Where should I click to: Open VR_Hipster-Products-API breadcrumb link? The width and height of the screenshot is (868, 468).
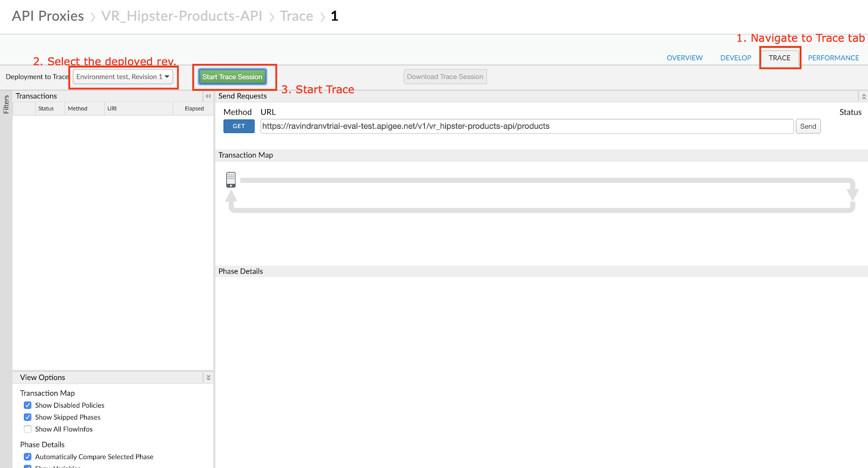[182, 16]
